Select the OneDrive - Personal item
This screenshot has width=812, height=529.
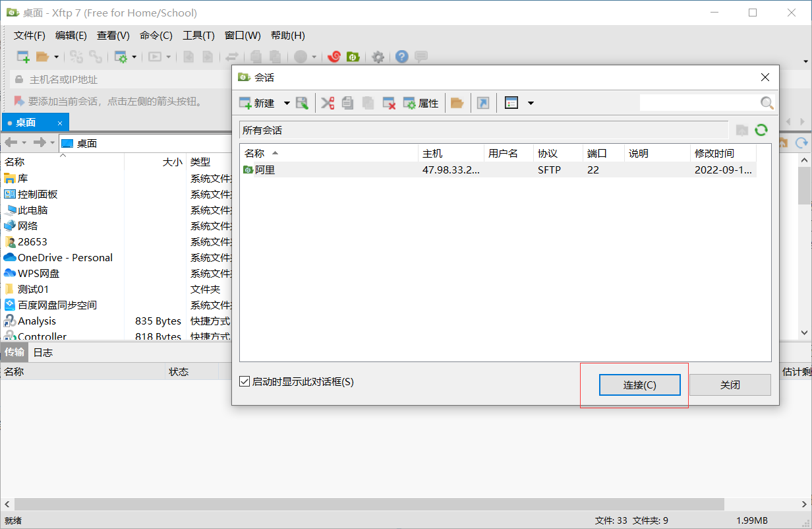pos(65,258)
